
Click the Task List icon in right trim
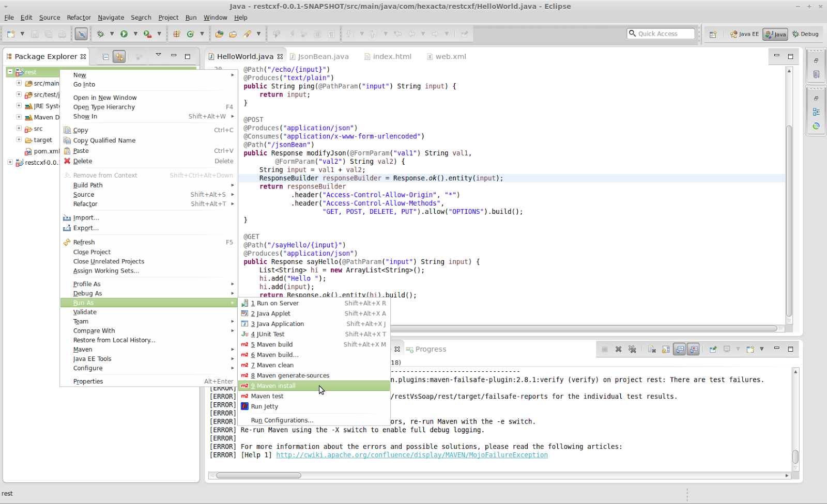(816, 74)
